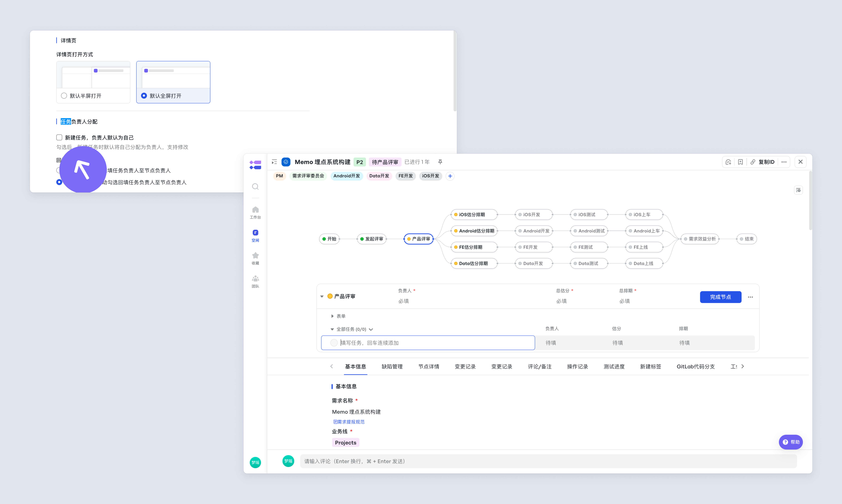Select the 默认全屏打开 layout thumbnail

(173, 75)
